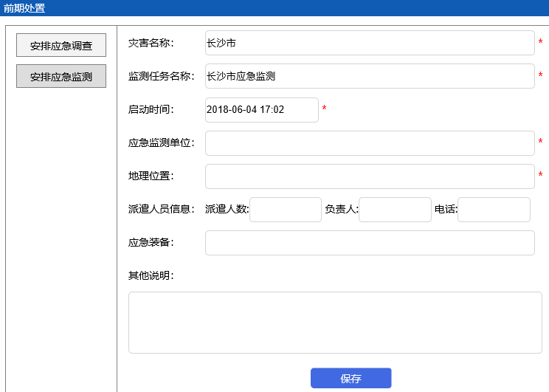The width and height of the screenshot is (549, 392).
Task: Click the empty 应急监测单位 input field
Action: [x=369, y=143]
